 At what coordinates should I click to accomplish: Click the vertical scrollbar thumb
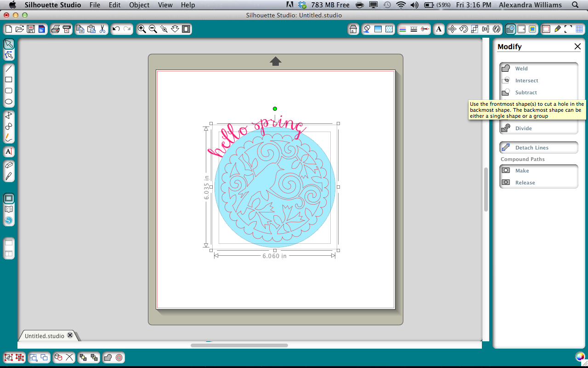486,190
